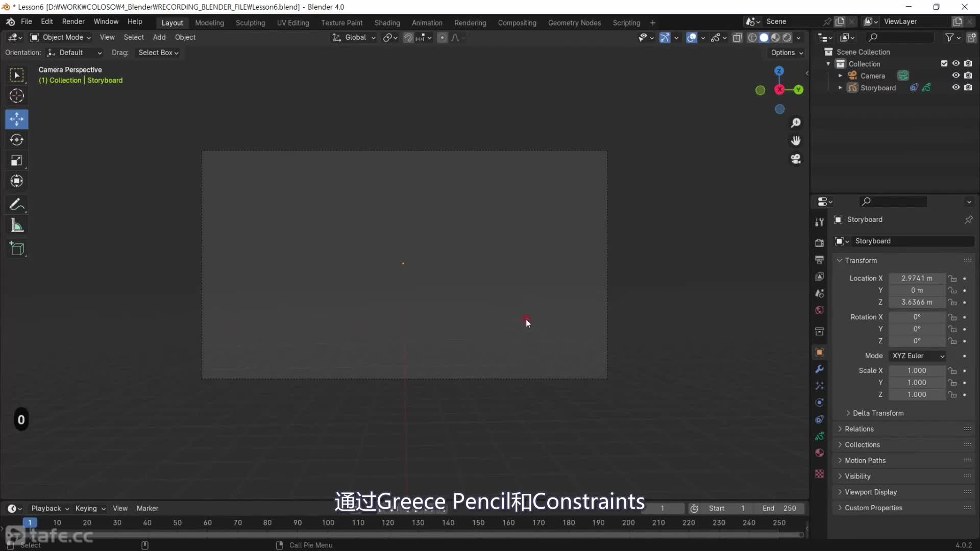Image resolution: width=980 pixels, height=551 pixels.
Task: Switch to the Sculpting workspace tab
Action: pyautogui.click(x=250, y=23)
